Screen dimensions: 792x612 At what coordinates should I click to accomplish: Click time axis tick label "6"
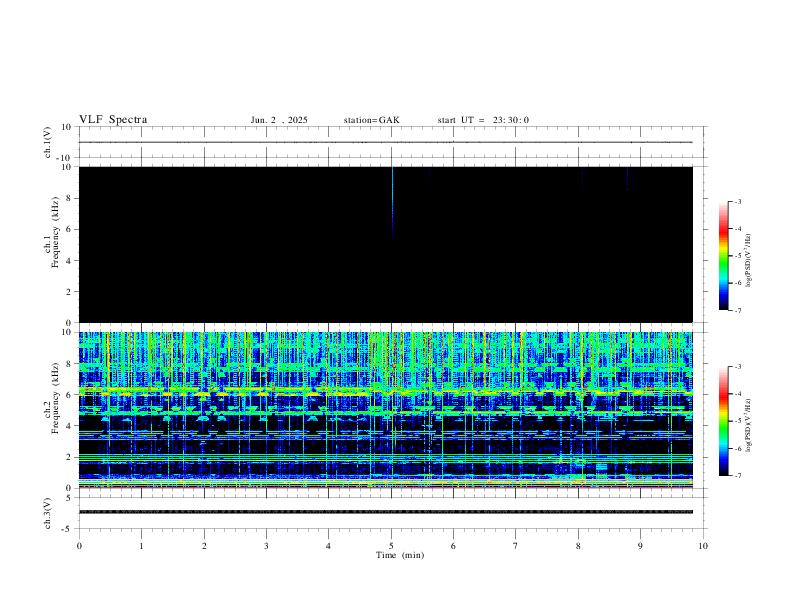[453, 546]
